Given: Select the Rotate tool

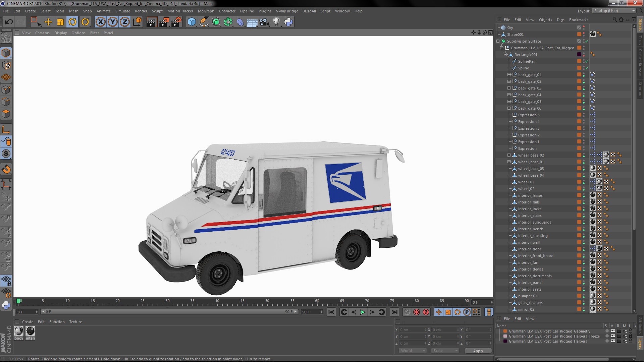Looking at the screenshot, I should click(72, 22).
